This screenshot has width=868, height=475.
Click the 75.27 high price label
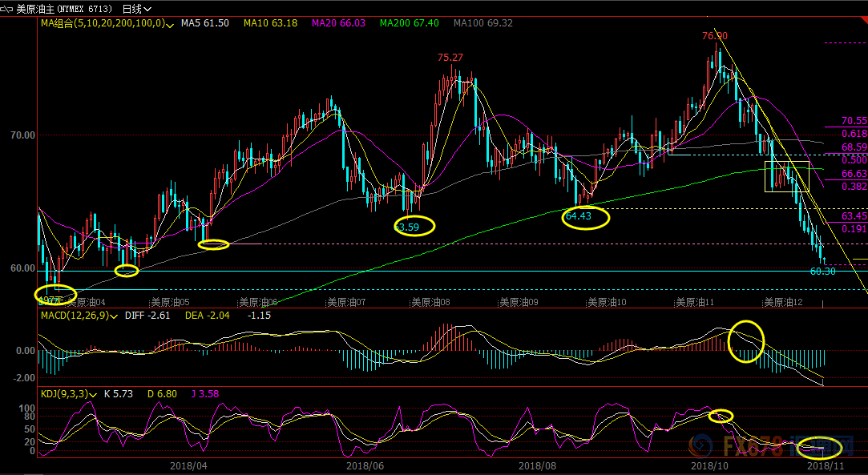450,58
